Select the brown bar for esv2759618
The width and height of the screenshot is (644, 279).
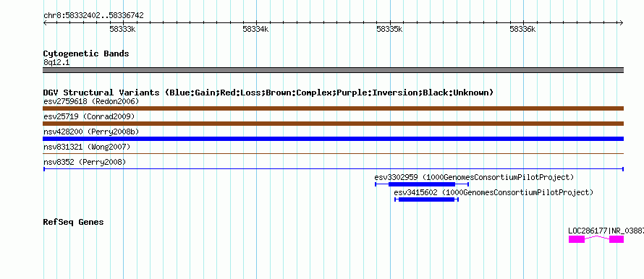tap(333, 108)
